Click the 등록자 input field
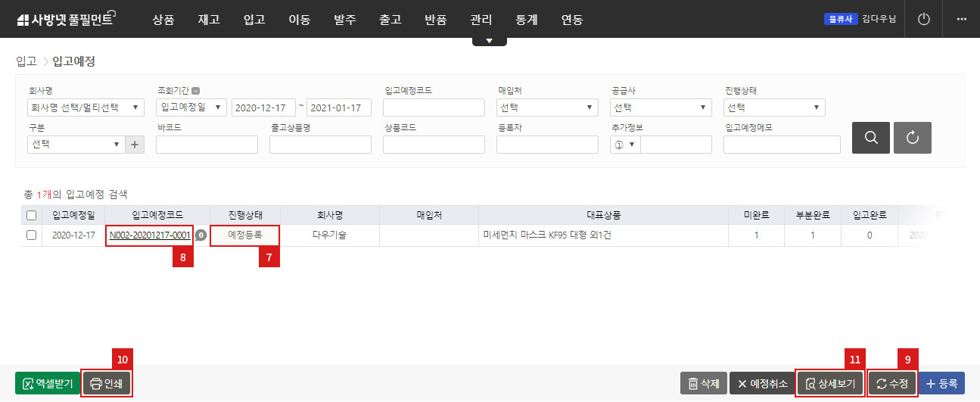 (547, 144)
